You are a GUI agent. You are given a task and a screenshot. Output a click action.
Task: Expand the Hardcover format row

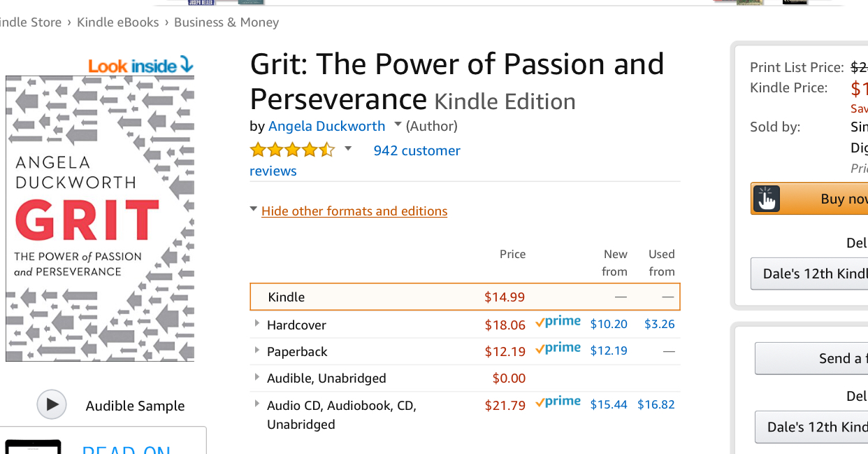pyautogui.click(x=257, y=323)
